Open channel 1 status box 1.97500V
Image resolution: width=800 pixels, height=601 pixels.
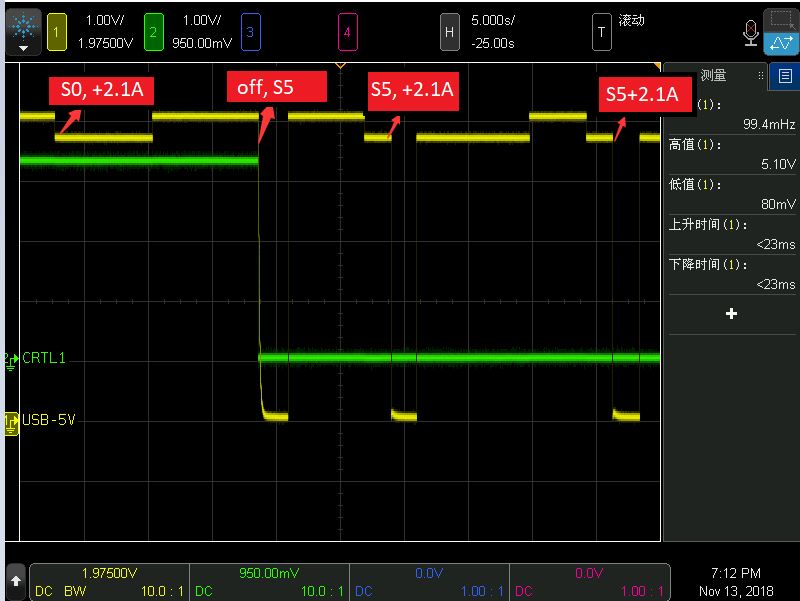[109, 582]
